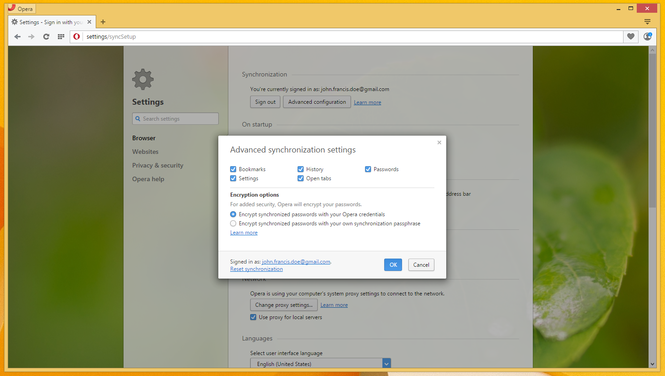Image resolution: width=665 pixels, height=376 pixels.
Task: Open Privacy & security section
Action: point(158,165)
